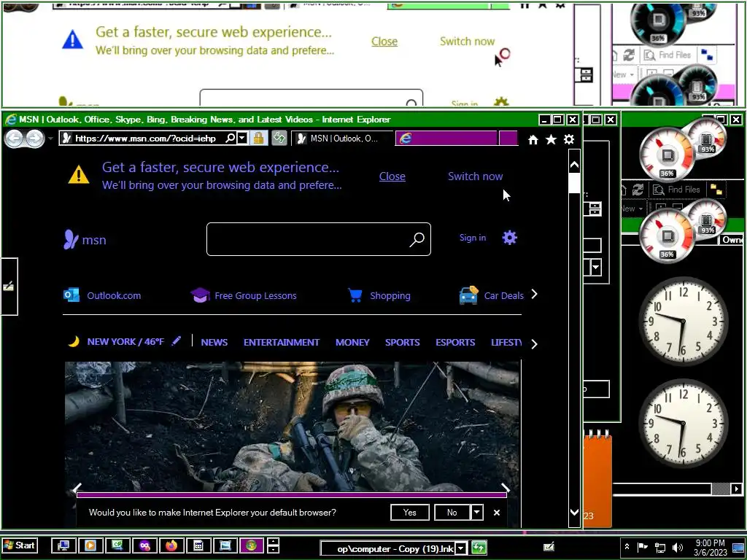Click the msn.com URL address field
747x560 pixels.
(x=145, y=139)
